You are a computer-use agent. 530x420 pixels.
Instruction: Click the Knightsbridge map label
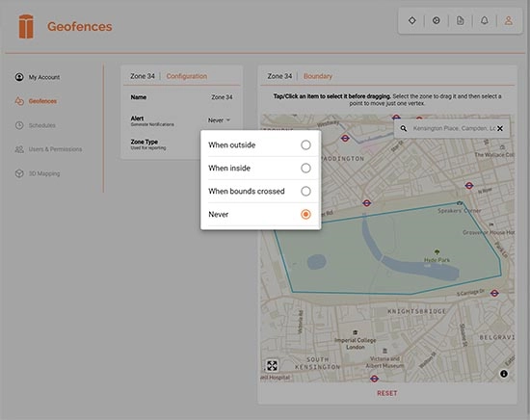coord(416,311)
